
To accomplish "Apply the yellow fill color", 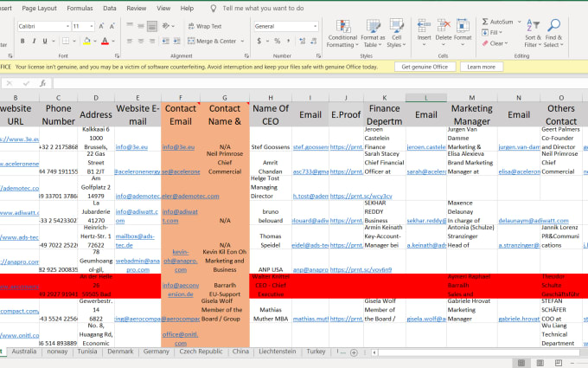I will coord(86,41).
